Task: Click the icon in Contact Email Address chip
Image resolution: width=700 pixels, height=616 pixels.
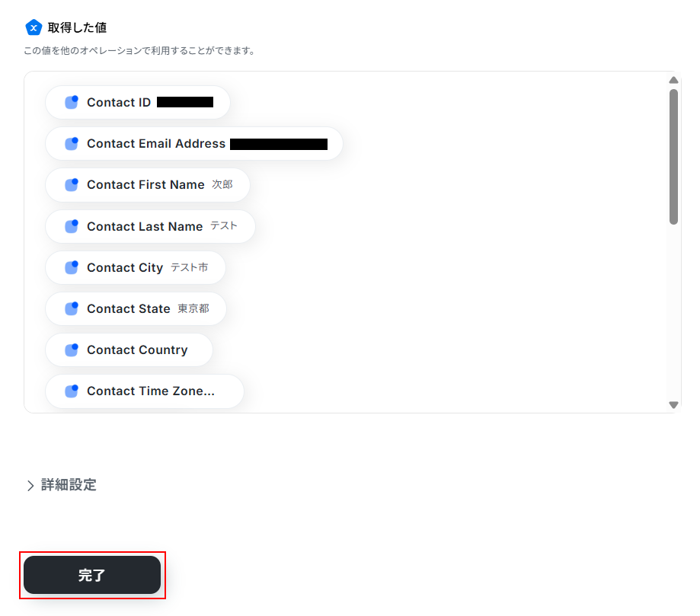Action: (72, 143)
